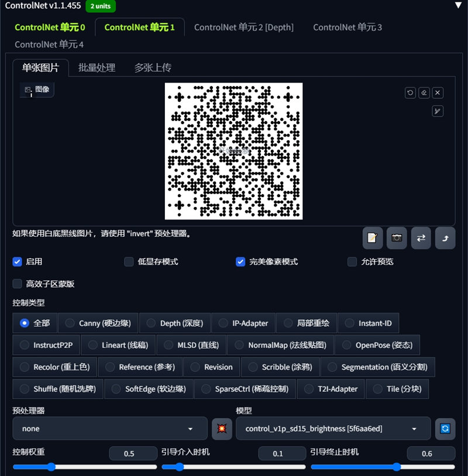Click the ControlNet v1.1.455 header title
Image resolution: width=468 pixels, height=476 pixels.
pyautogui.click(x=43, y=5)
